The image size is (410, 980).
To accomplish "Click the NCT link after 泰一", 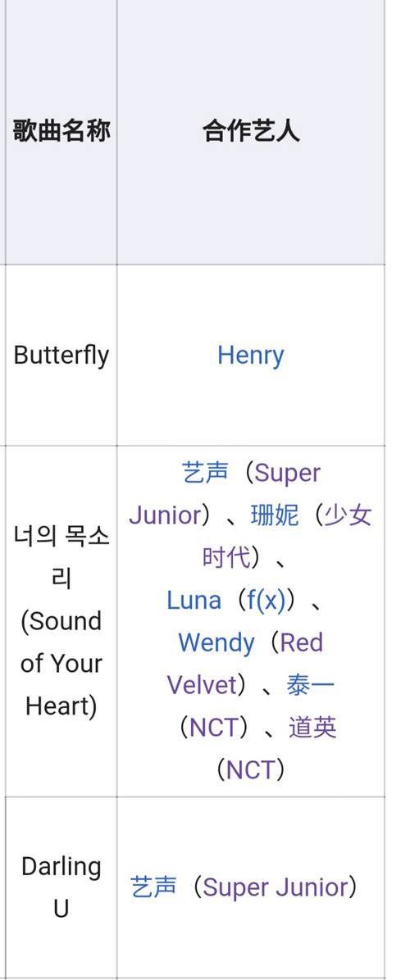I will (214, 728).
